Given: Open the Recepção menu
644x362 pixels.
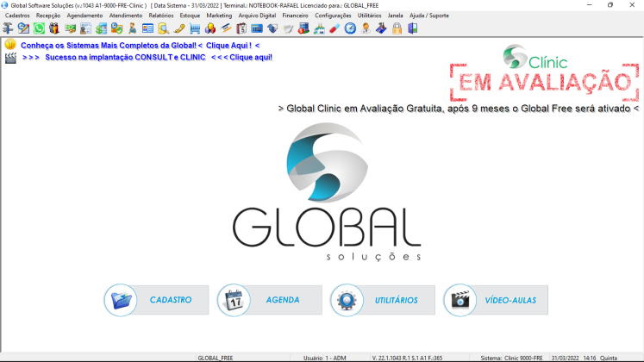Looking at the screenshot, I should 48,16.
